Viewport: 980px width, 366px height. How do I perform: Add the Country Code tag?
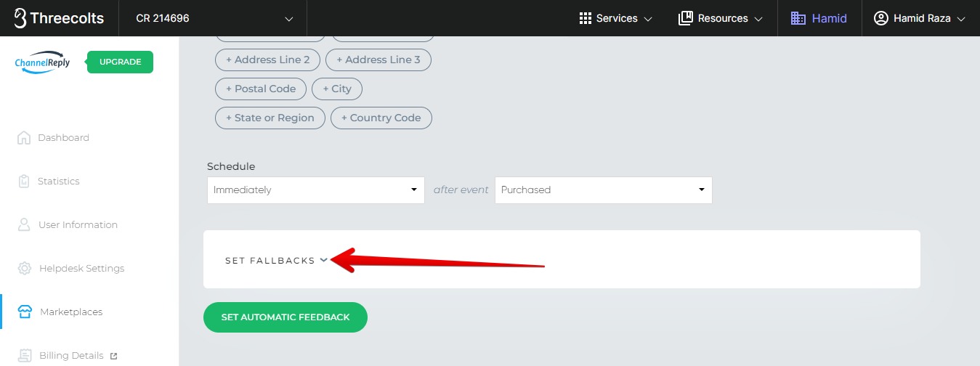(x=381, y=118)
